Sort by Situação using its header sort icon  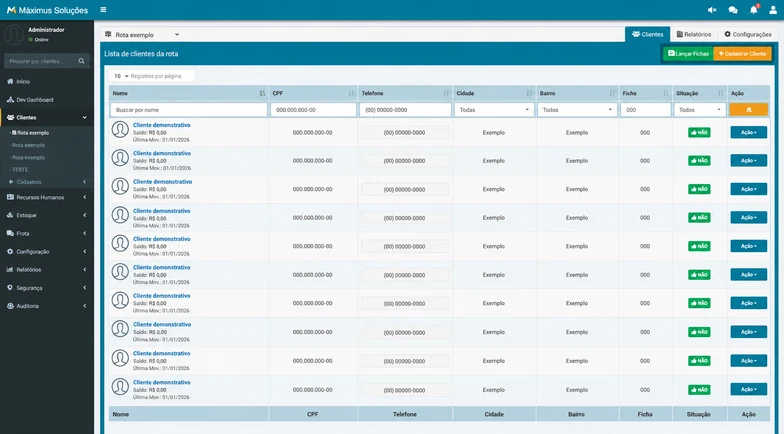[x=720, y=94]
